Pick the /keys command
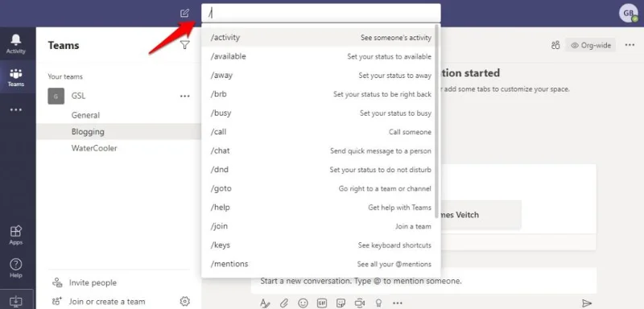 point(320,245)
